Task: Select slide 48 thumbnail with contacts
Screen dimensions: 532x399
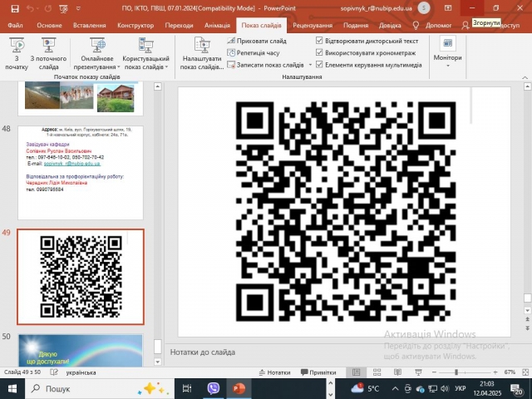Action: [x=81, y=173]
